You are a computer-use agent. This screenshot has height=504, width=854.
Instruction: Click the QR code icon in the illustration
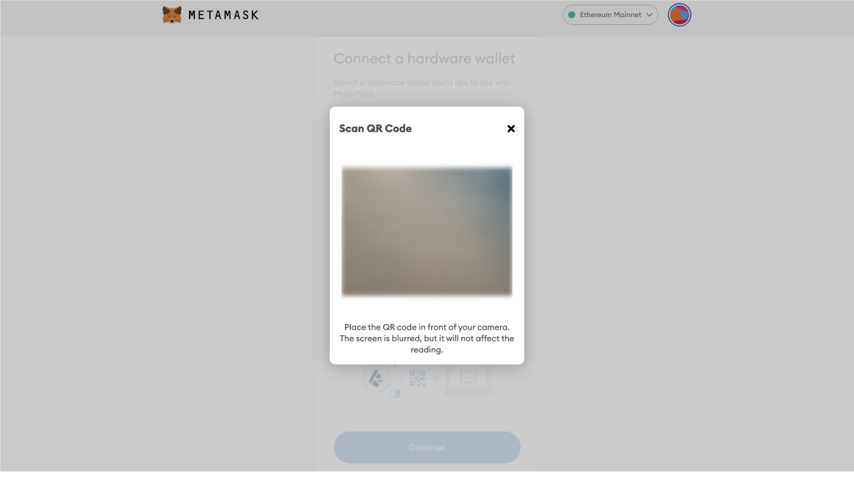tap(417, 378)
